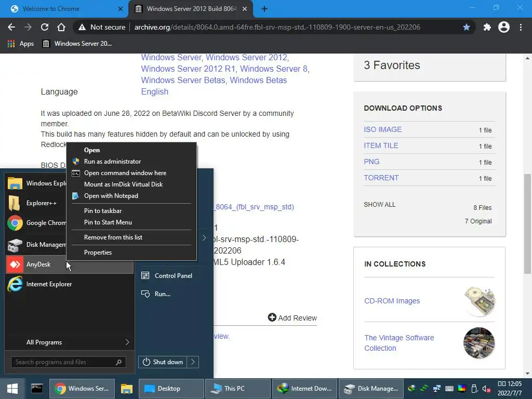Click the CD-ROM Images thumbnail
The image size is (532, 399).
click(x=479, y=301)
